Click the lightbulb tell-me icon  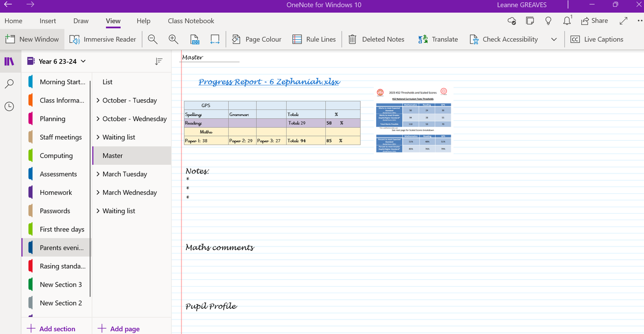pyautogui.click(x=548, y=21)
